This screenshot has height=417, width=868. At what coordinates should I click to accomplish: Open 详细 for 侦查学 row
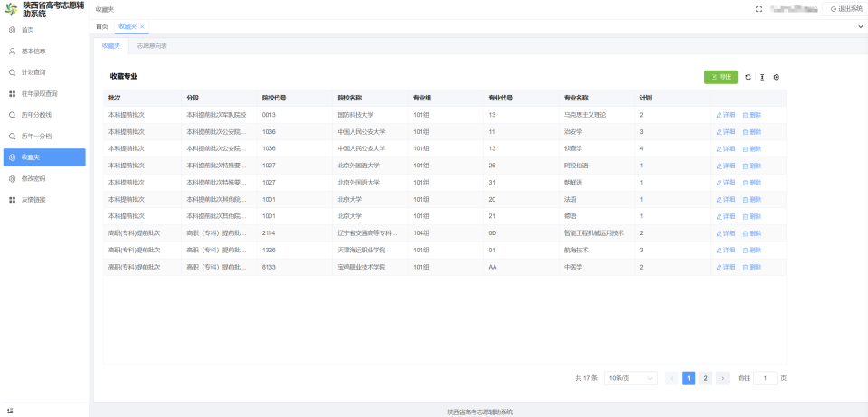[x=726, y=149]
